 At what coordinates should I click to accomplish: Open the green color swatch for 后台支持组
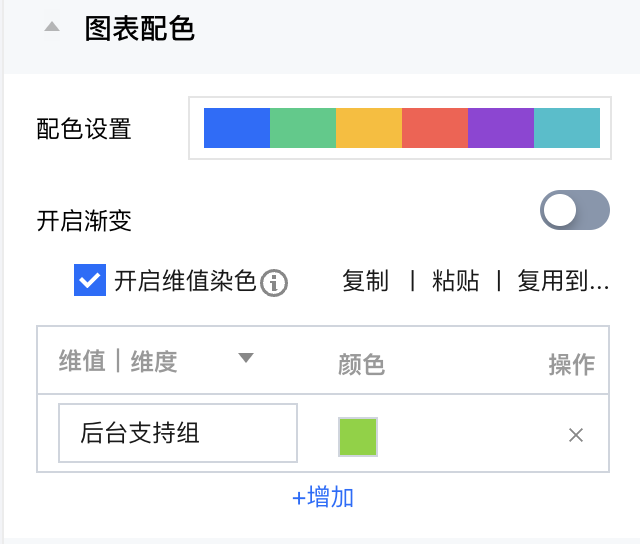pos(358,437)
